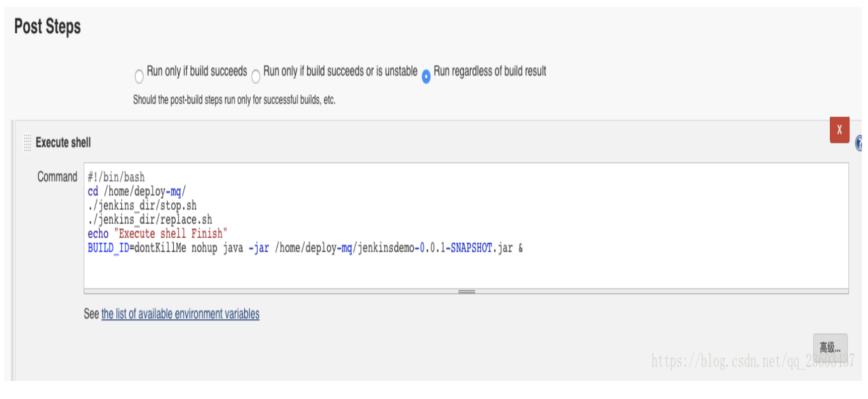The width and height of the screenshot is (868, 399).
Task: Select 'Run regardless of build result' option
Action: (x=426, y=76)
